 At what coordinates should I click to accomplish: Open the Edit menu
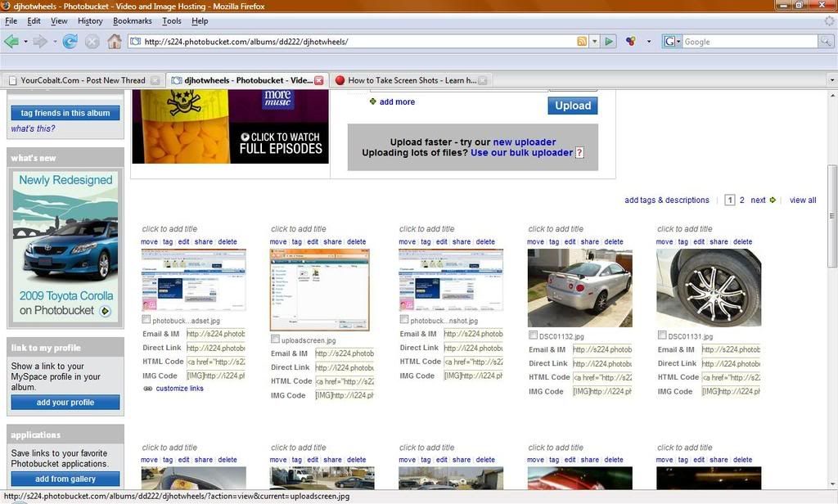(x=34, y=20)
